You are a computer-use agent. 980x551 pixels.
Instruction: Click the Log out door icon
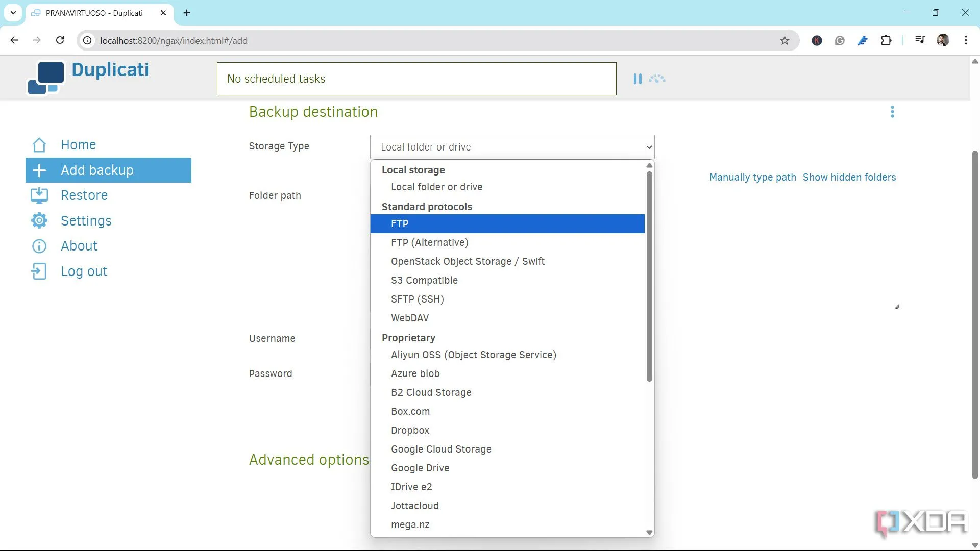(x=39, y=271)
